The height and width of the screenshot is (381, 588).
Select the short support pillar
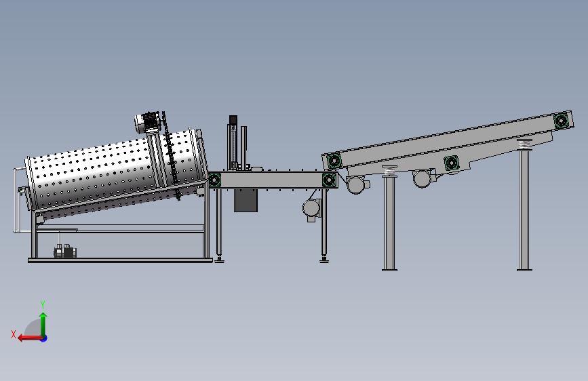tap(389, 224)
